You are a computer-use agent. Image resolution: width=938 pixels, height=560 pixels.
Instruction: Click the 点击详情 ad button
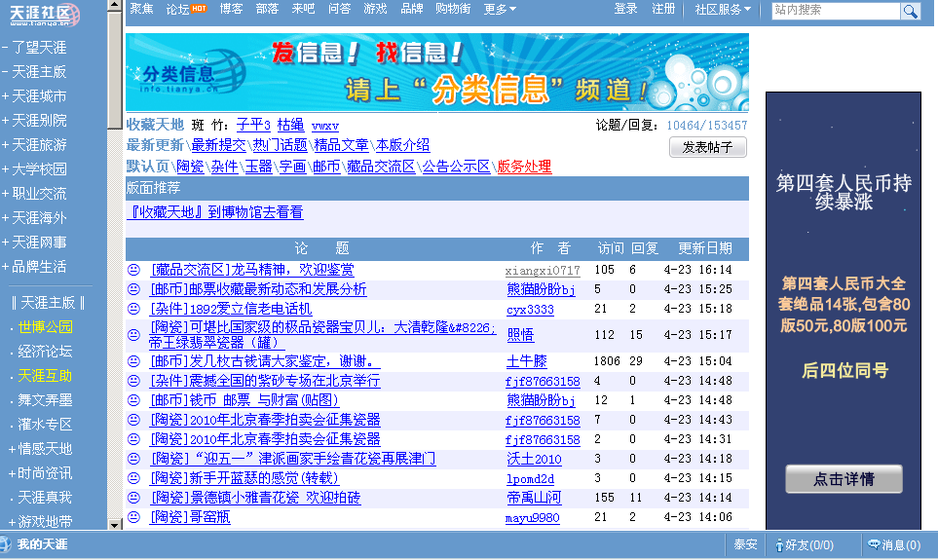(x=844, y=479)
